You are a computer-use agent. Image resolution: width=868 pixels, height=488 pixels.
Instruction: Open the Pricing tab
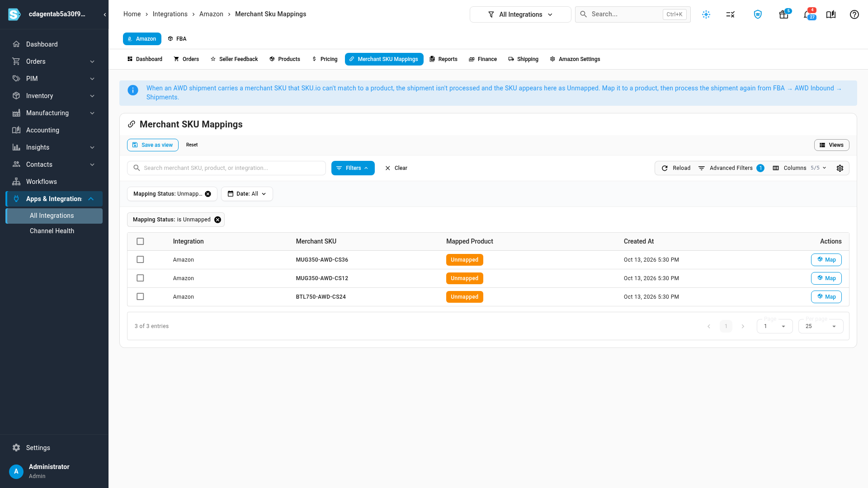point(325,59)
